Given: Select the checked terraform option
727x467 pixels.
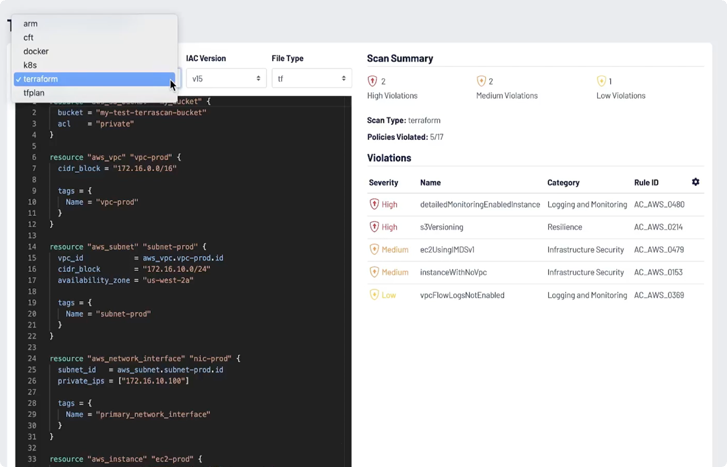Looking at the screenshot, I should [x=41, y=79].
